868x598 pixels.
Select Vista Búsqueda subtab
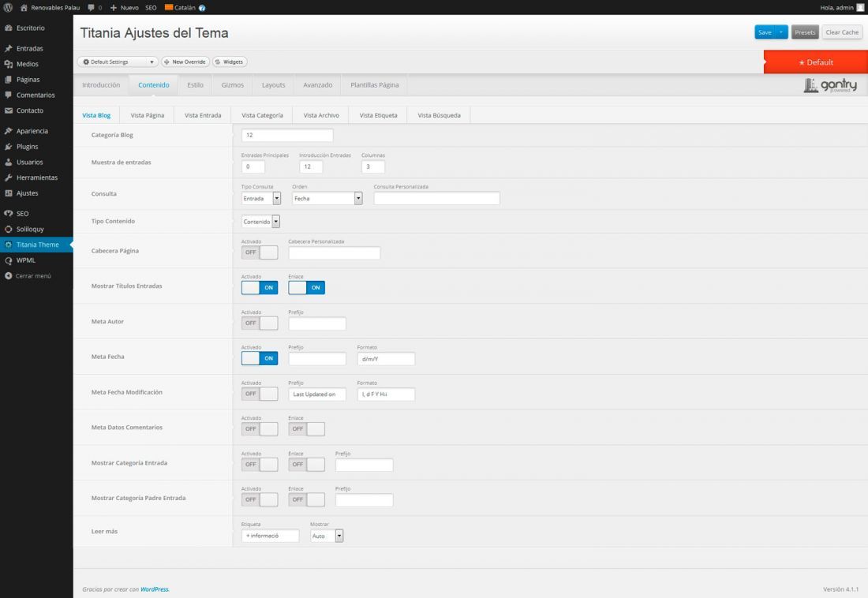click(x=439, y=115)
